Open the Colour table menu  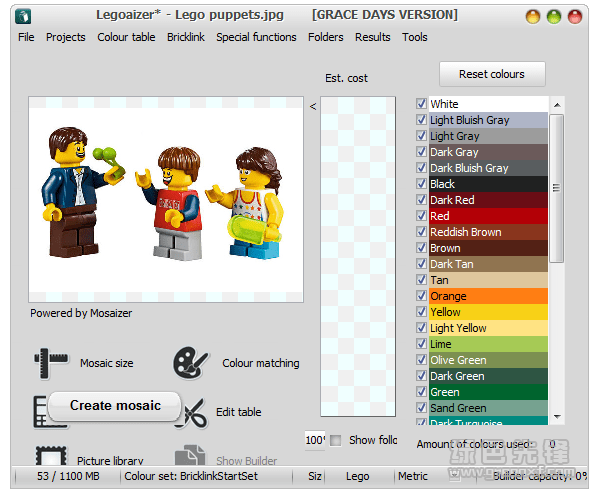pyautogui.click(x=126, y=37)
